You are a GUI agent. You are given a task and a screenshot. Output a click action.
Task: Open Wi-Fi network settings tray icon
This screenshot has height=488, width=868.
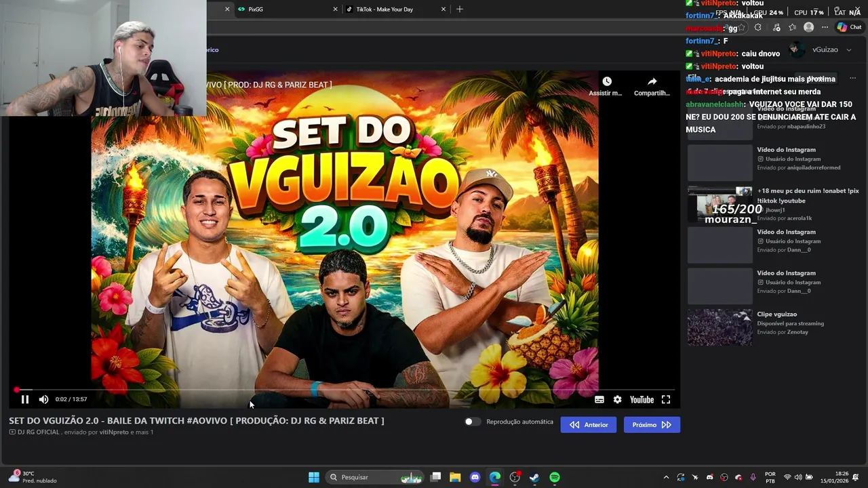tap(787, 477)
